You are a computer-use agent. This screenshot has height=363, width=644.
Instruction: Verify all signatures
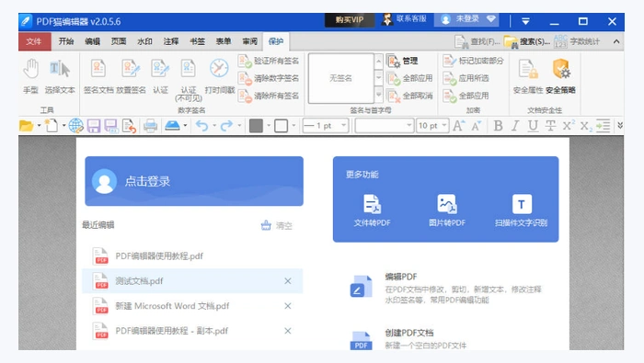click(269, 61)
